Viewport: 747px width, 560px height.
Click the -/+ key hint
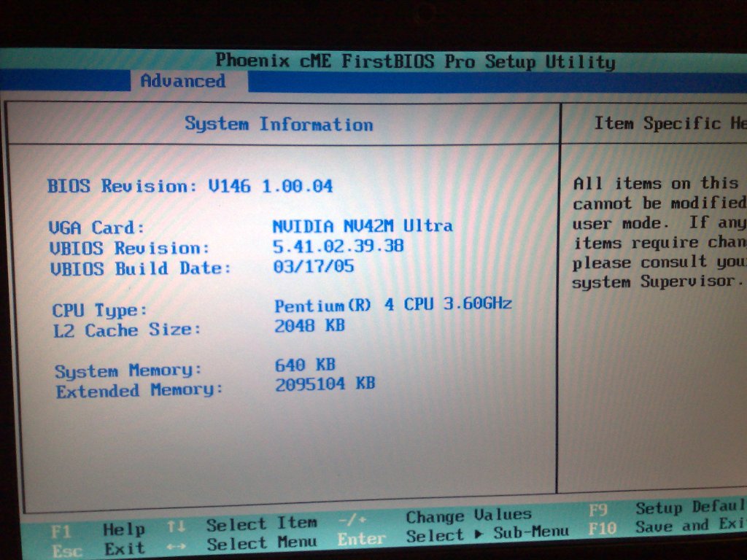352,519
